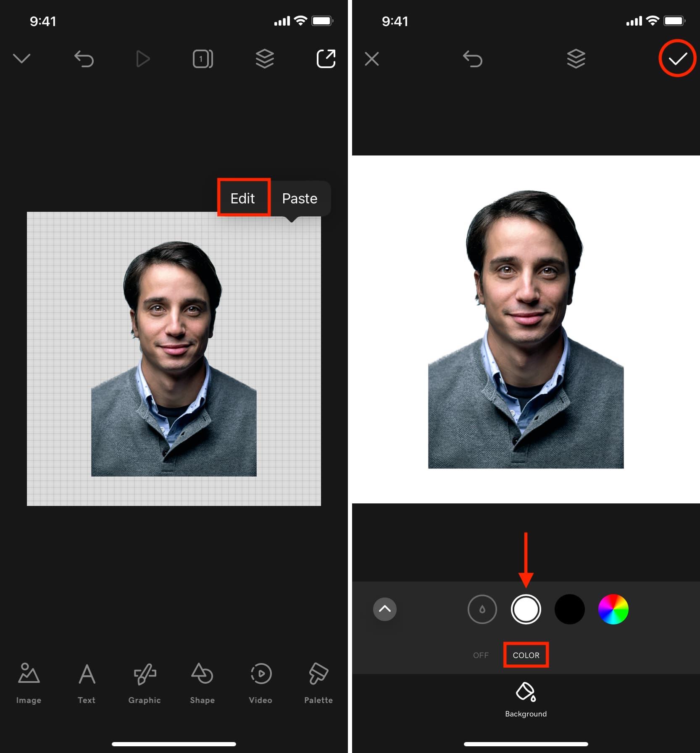Tap the export share icon

(326, 59)
